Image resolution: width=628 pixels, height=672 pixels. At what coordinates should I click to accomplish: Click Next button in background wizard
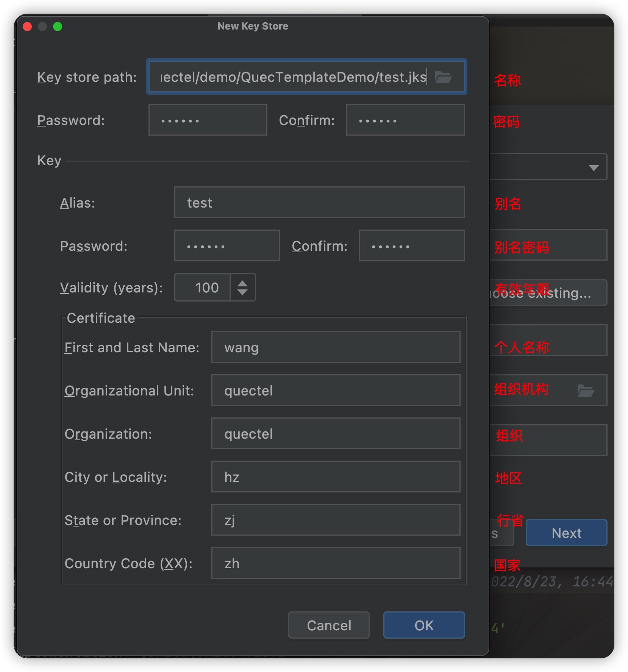tap(566, 533)
